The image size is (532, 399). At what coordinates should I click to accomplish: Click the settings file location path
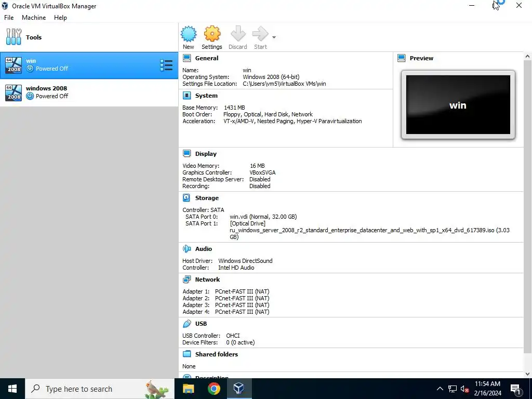coord(284,84)
